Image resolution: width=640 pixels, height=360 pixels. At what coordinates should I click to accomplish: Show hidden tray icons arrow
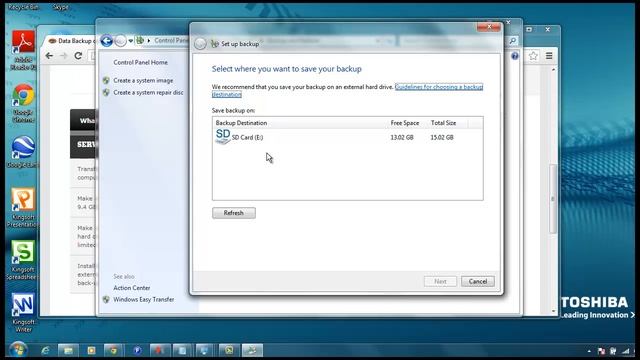[x=589, y=351]
